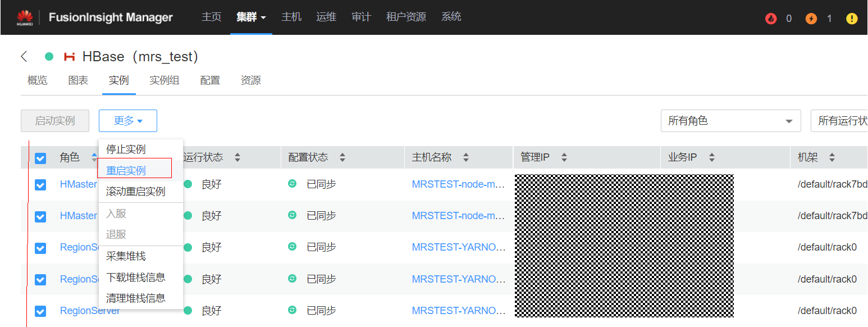Go to 主页 in top navigation
The height and width of the screenshot is (327, 868).
(211, 17)
